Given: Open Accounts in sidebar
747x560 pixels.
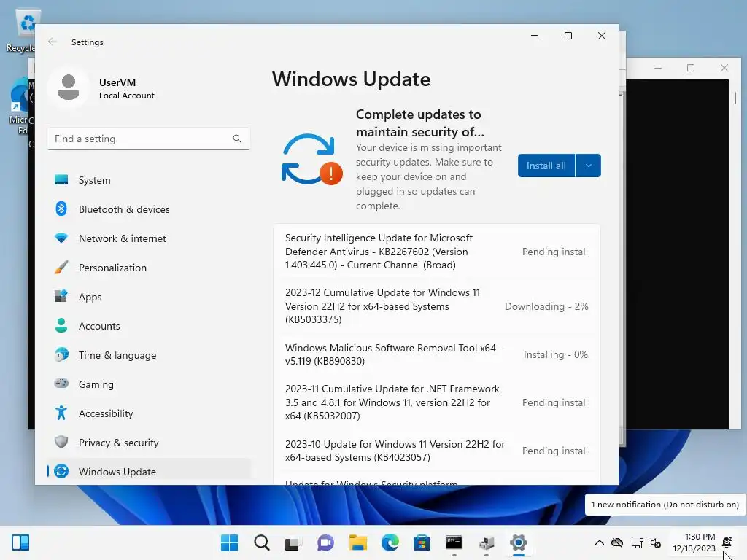Looking at the screenshot, I should click(149, 326).
